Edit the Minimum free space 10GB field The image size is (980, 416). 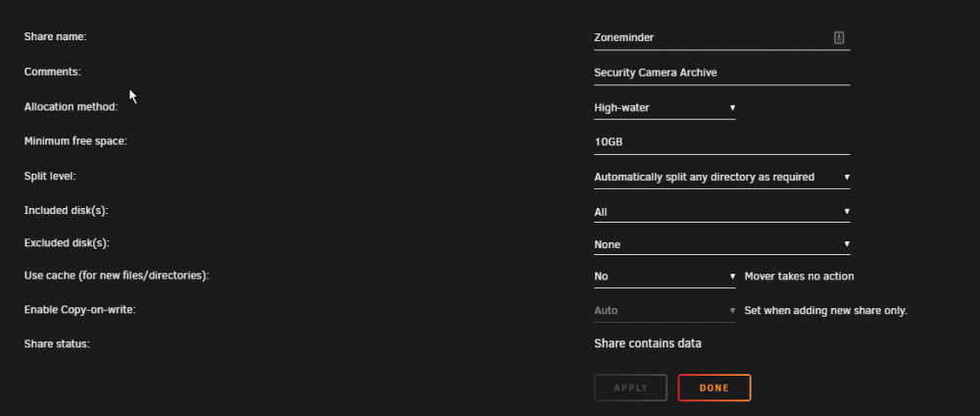[x=722, y=142]
